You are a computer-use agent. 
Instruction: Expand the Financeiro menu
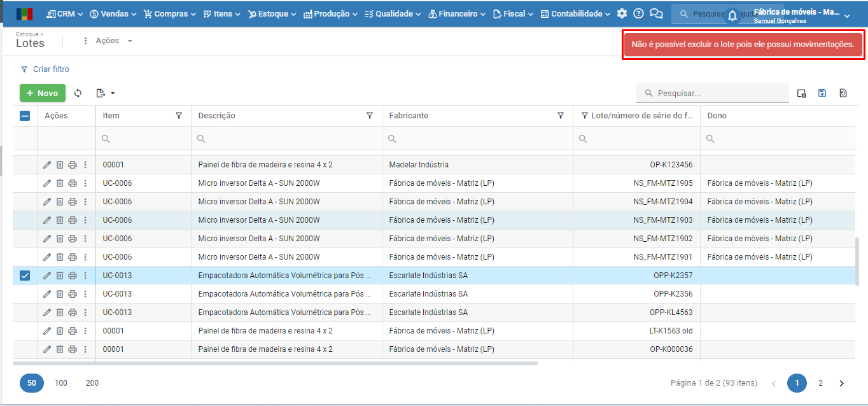[458, 13]
